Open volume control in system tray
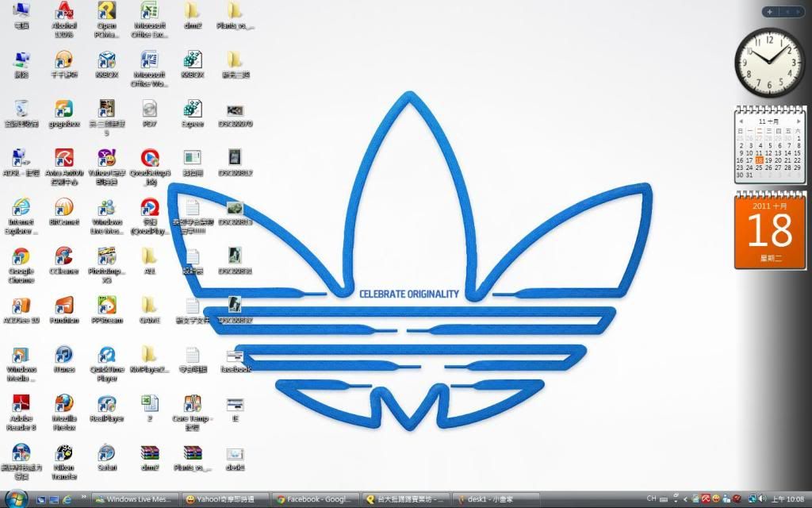812x508 pixels. [761, 498]
